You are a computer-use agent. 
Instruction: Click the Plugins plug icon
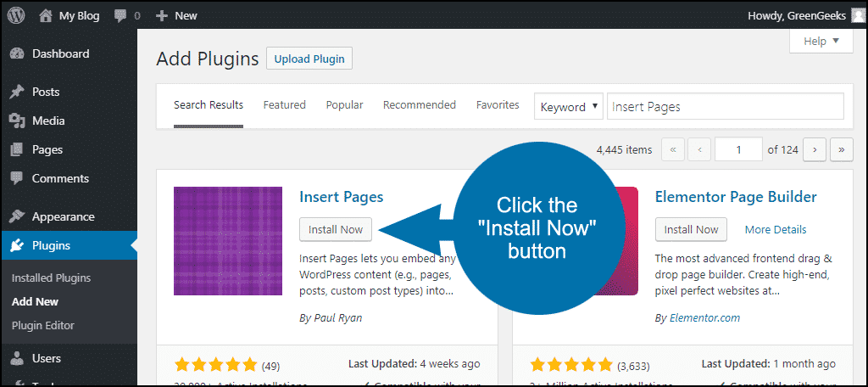point(17,245)
